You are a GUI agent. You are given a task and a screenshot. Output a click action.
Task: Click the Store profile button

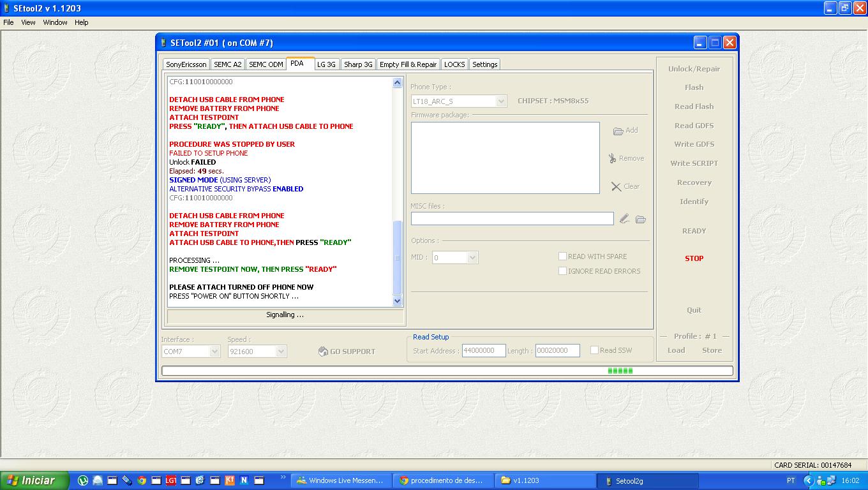pos(712,350)
